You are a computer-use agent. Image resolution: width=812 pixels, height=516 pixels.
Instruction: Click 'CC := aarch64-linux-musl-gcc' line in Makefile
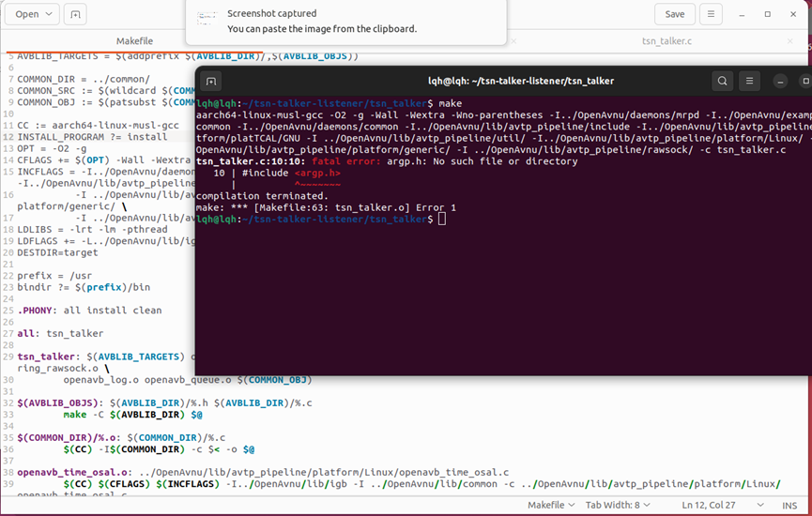pos(98,126)
